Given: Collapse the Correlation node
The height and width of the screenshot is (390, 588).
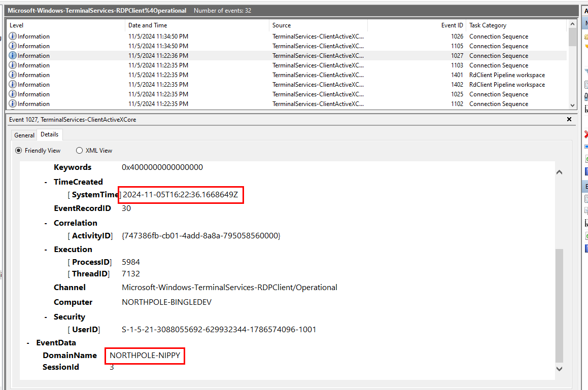Looking at the screenshot, I should click(x=46, y=224).
